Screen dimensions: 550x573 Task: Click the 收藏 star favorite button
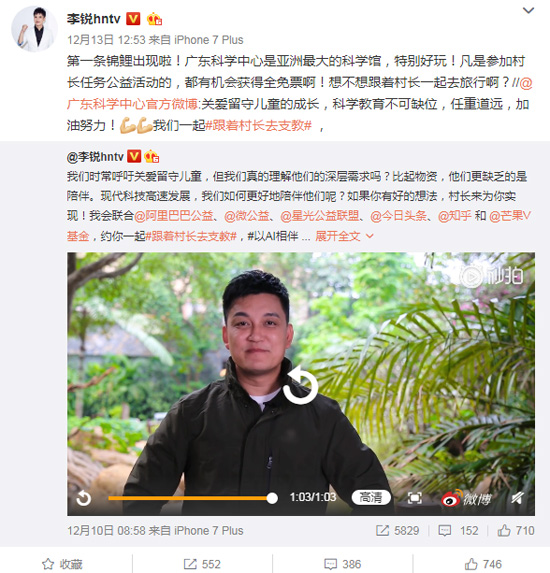click(x=62, y=564)
